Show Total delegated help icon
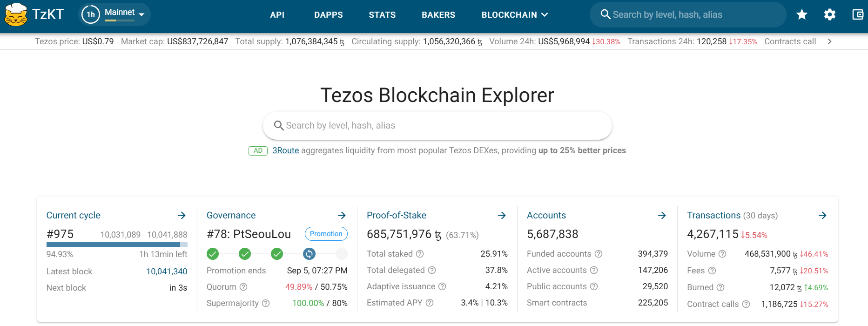868x326 pixels. 432,270
